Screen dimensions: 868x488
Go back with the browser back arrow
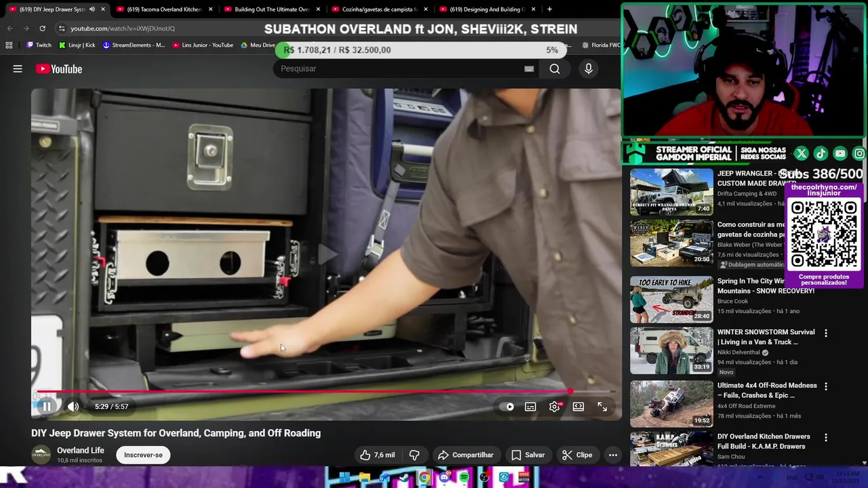point(9,28)
